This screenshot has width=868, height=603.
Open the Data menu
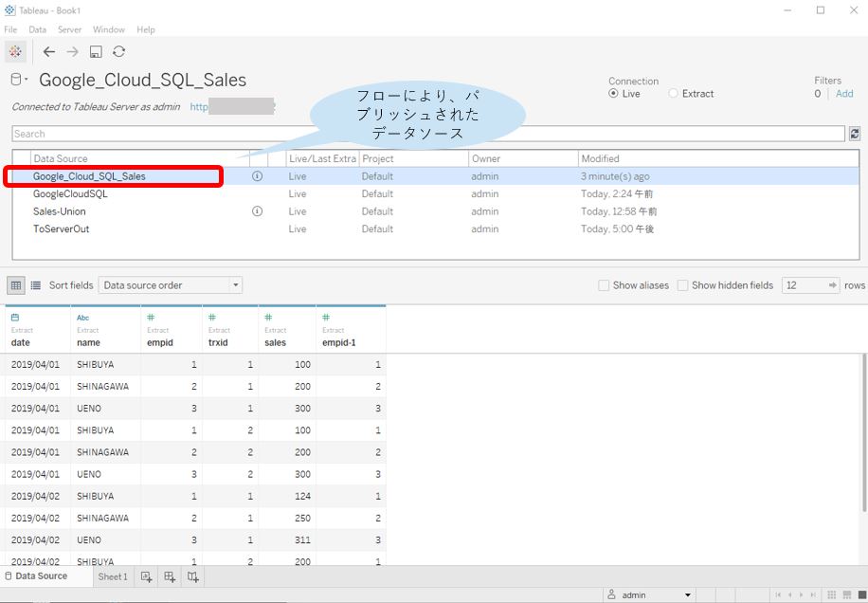[x=37, y=30]
